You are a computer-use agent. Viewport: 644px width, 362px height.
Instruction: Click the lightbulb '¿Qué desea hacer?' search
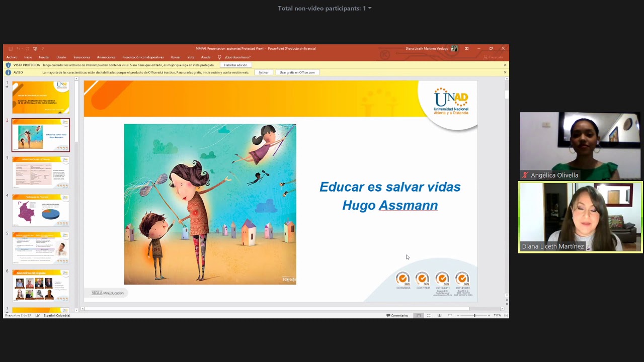tap(234, 57)
